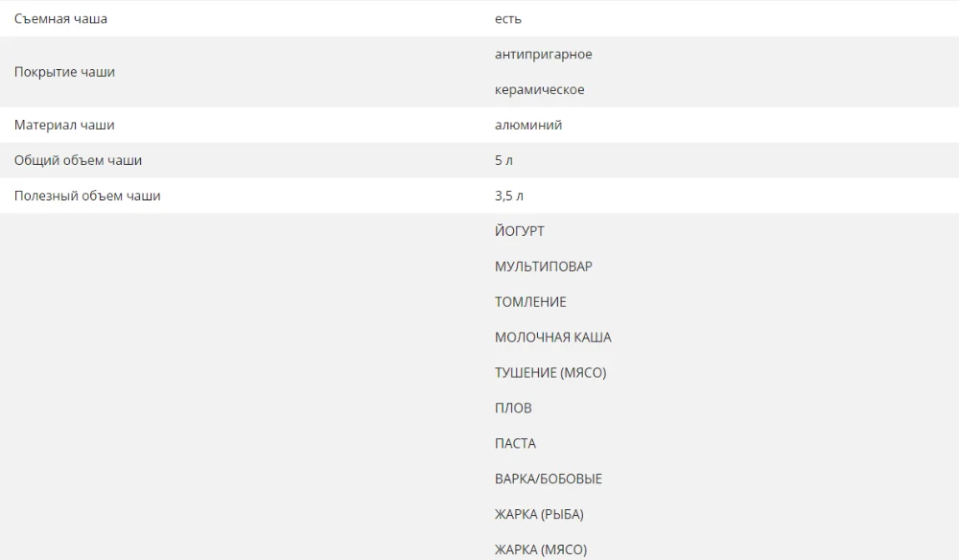Click the 'Общий объем чаши' label
This screenshot has height=560, width=959.
tap(78, 160)
